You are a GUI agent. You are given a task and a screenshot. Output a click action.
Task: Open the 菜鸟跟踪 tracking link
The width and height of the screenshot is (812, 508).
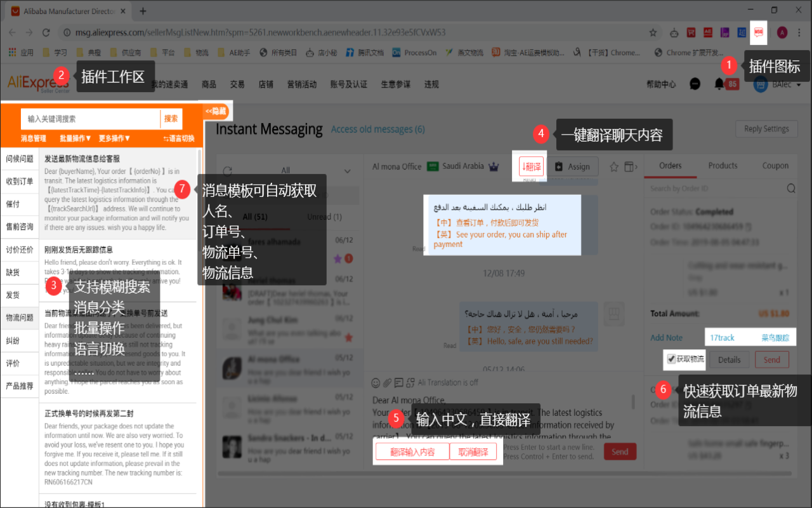coord(775,338)
